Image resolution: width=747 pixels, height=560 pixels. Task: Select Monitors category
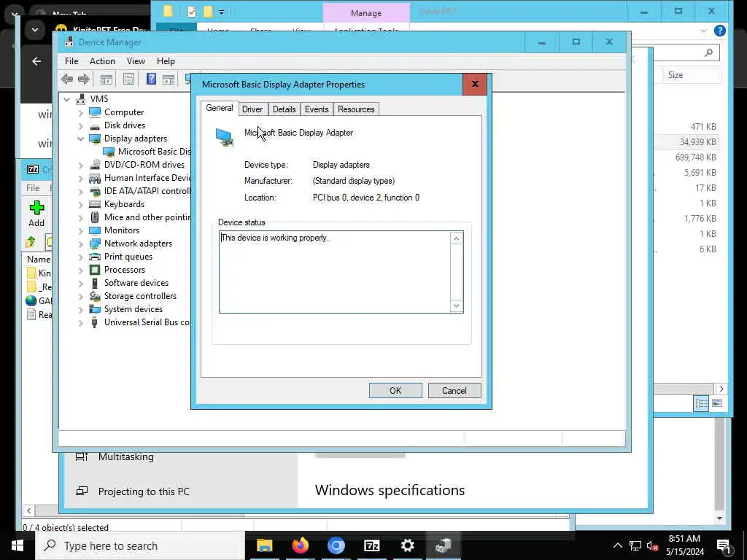pyautogui.click(x=122, y=230)
